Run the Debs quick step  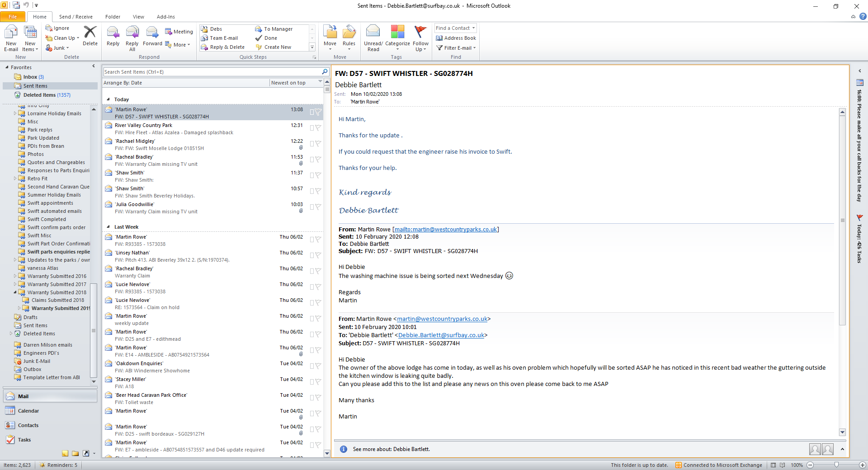pos(212,29)
